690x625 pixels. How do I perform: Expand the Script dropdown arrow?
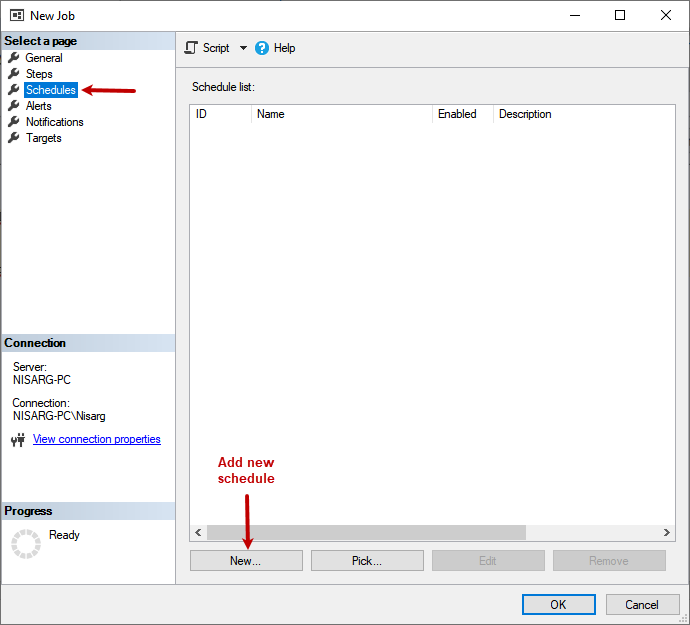point(243,48)
